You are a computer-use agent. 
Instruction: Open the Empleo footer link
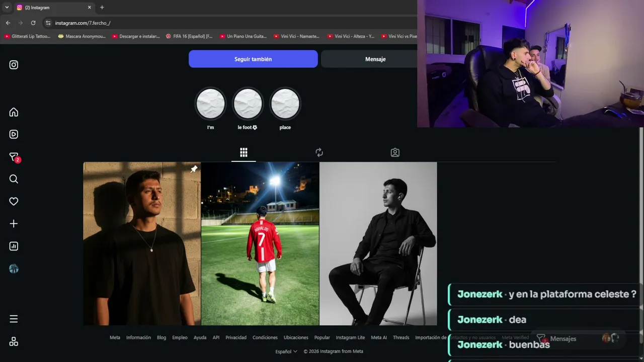coord(180,337)
